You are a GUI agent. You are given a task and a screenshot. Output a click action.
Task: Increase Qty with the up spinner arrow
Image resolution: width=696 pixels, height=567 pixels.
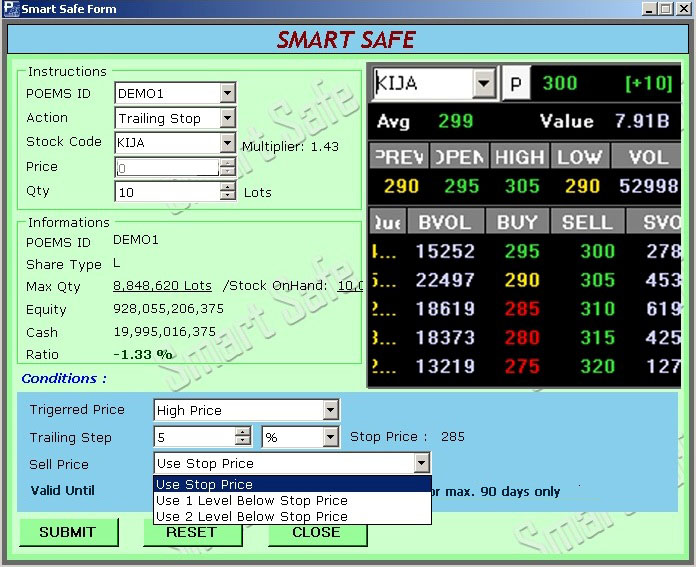(x=228, y=187)
